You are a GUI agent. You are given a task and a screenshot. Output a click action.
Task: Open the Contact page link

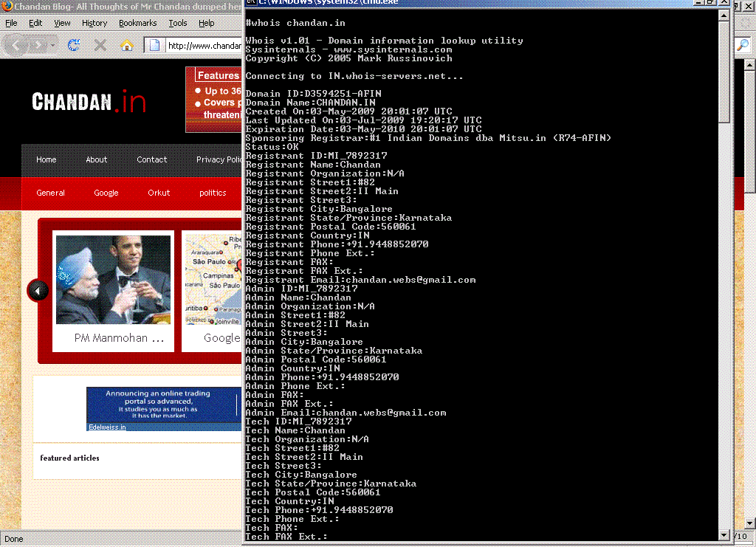point(152,159)
